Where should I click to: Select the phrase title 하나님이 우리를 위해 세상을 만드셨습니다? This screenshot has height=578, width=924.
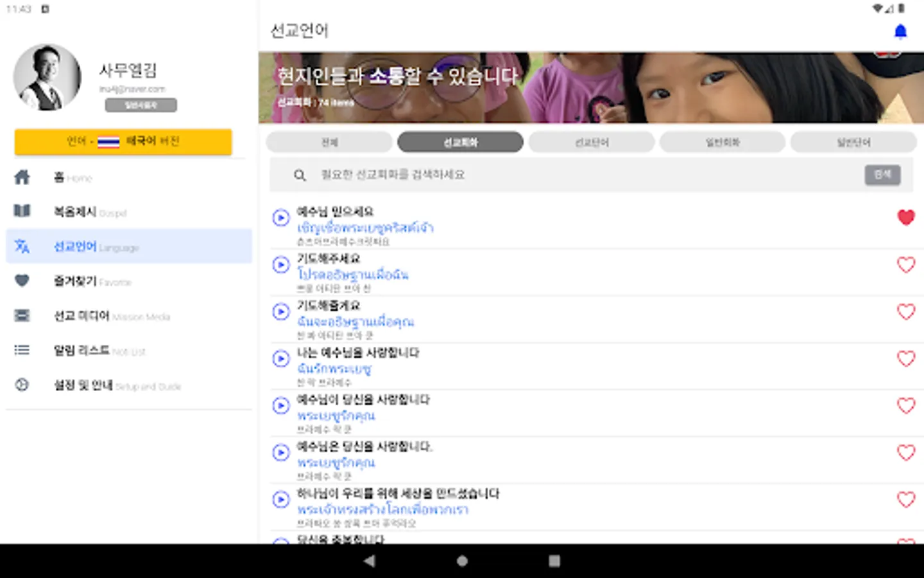pyautogui.click(x=398, y=493)
